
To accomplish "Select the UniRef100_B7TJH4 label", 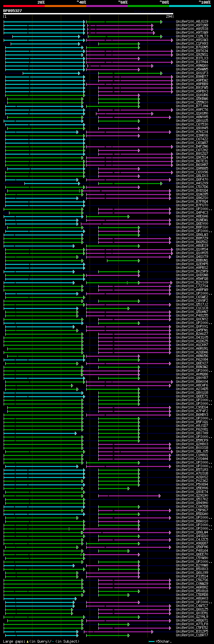I will tap(192, 106).
